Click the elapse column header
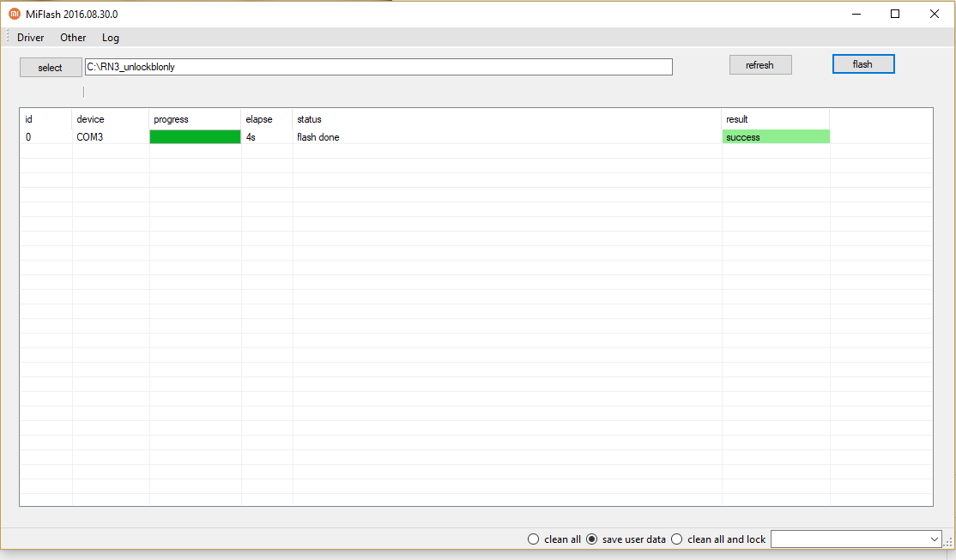Screen dimensions: 956x560 tap(267, 119)
